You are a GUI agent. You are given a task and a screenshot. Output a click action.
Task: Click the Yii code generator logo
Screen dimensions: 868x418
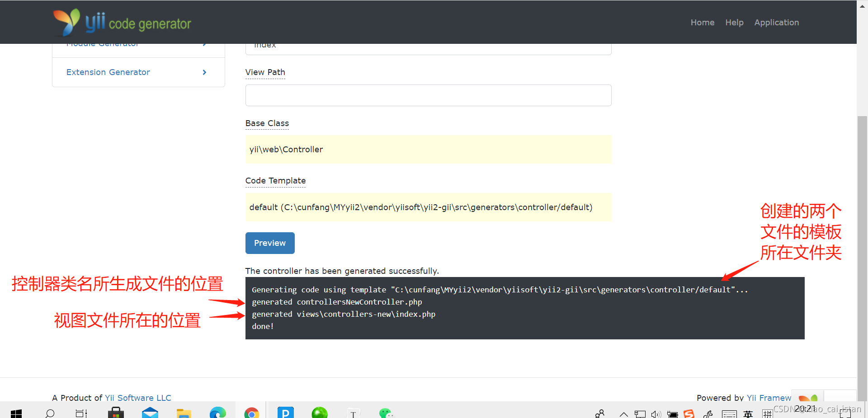click(122, 22)
